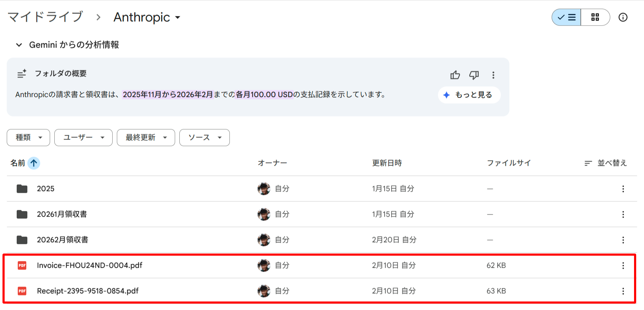Click the thumbs down icon on folder summary
Viewport: 644px width, 310px height.
coord(474,75)
